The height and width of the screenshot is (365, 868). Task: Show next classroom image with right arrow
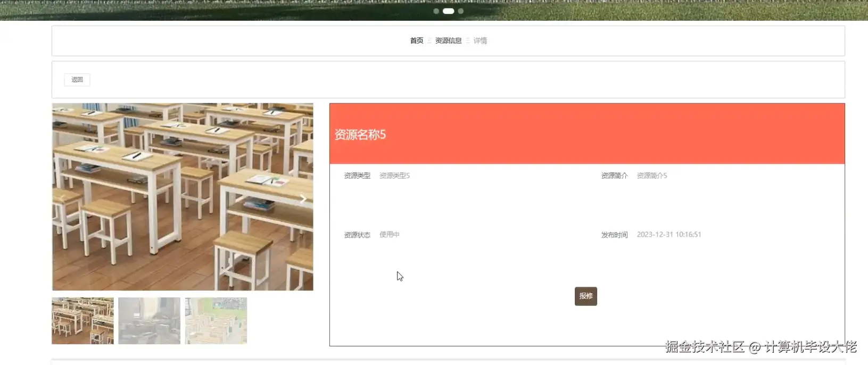click(x=303, y=198)
